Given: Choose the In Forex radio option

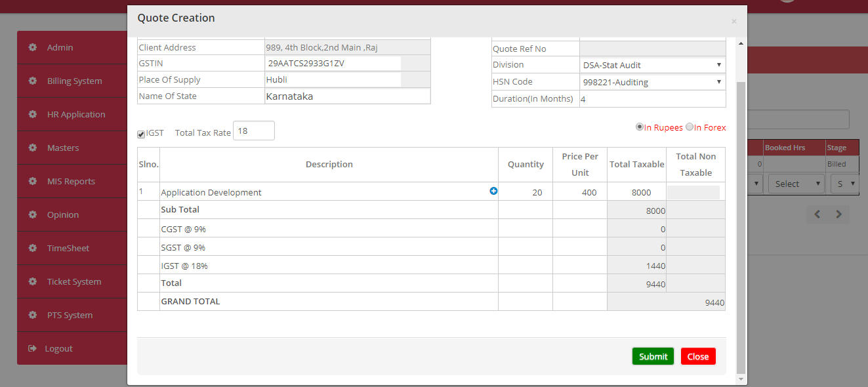Looking at the screenshot, I should pyautogui.click(x=690, y=127).
